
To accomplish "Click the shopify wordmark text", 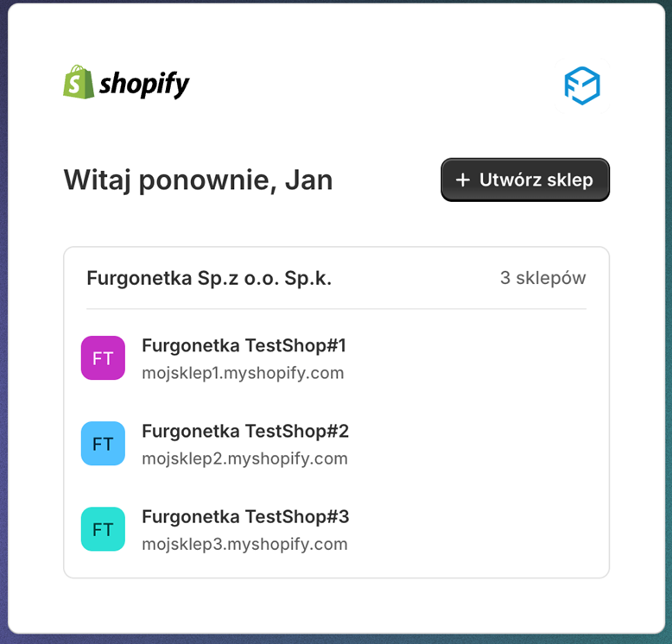I will click(x=144, y=84).
